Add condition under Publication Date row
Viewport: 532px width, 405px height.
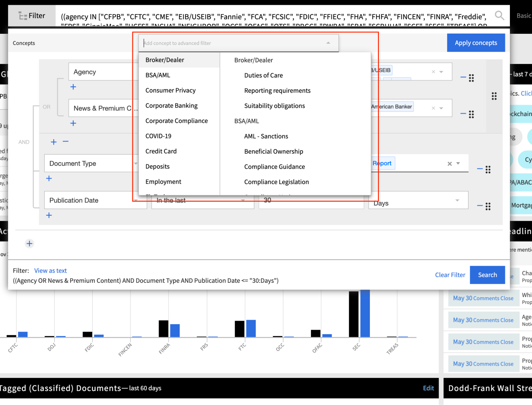pos(49,215)
